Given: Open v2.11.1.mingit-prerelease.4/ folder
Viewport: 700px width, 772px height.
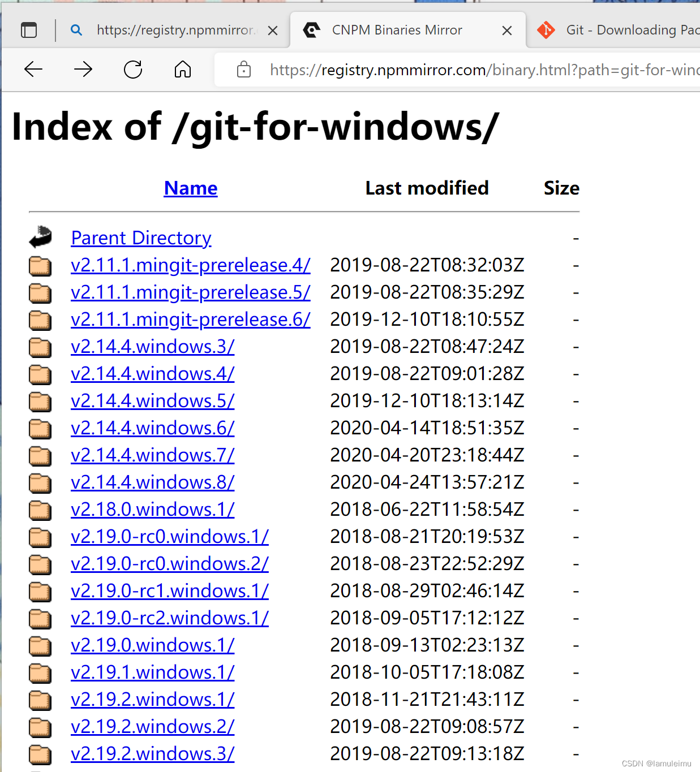Looking at the screenshot, I should click(x=191, y=265).
